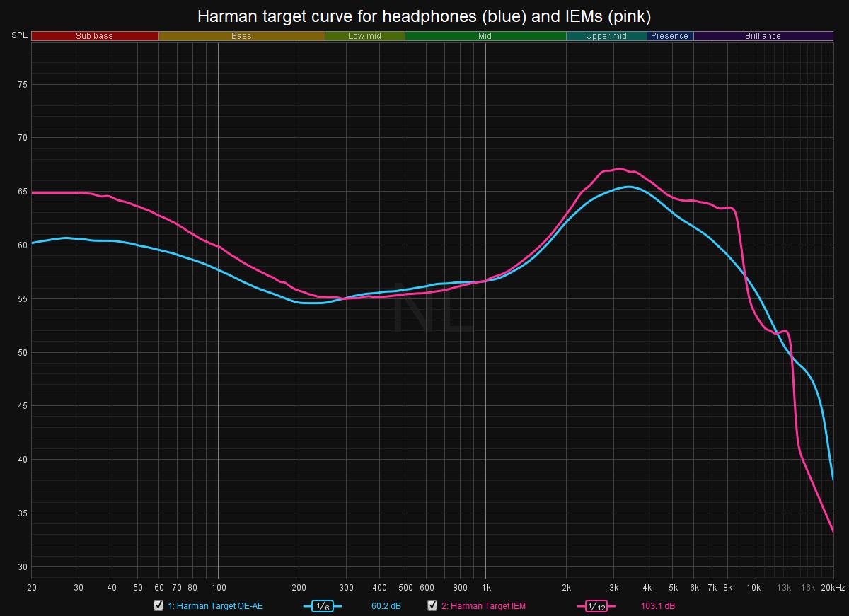Select the Harman Target IEM legend label

(483, 606)
